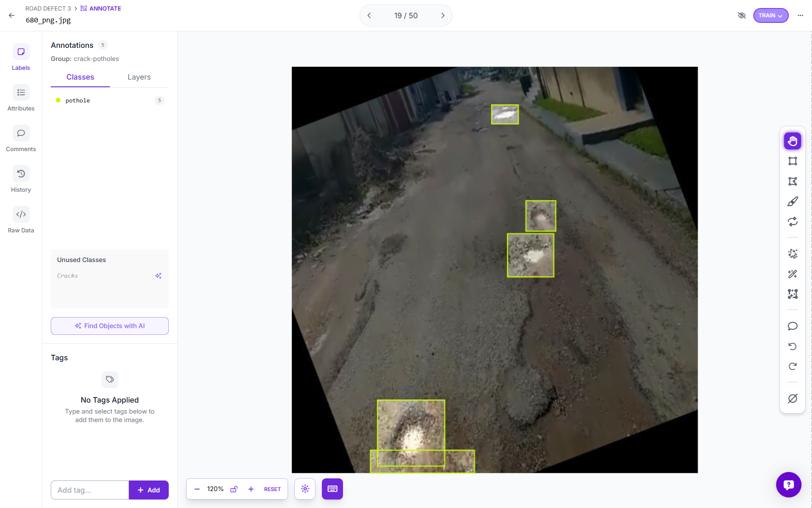The width and height of the screenshot is (812, 508).
Task: Click the pothole class green color dot
Action: tap(58, 100)
